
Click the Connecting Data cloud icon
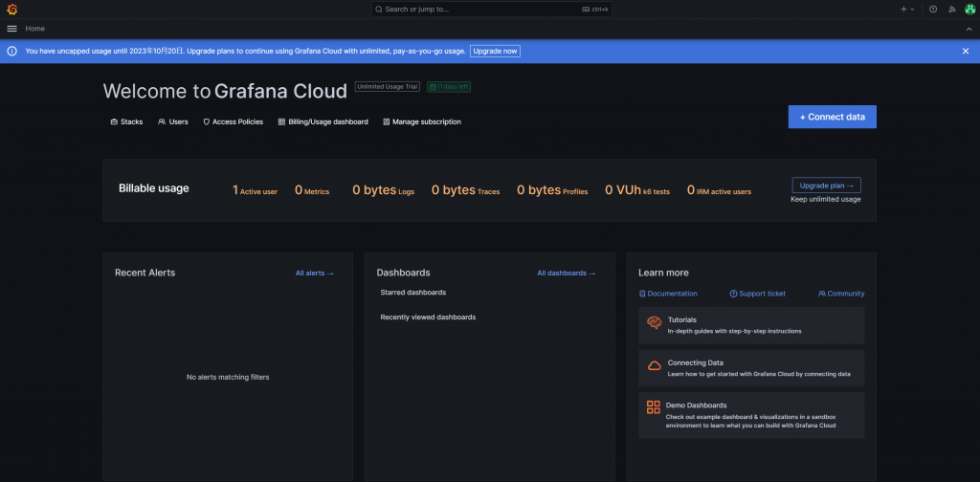coord(654,366)
